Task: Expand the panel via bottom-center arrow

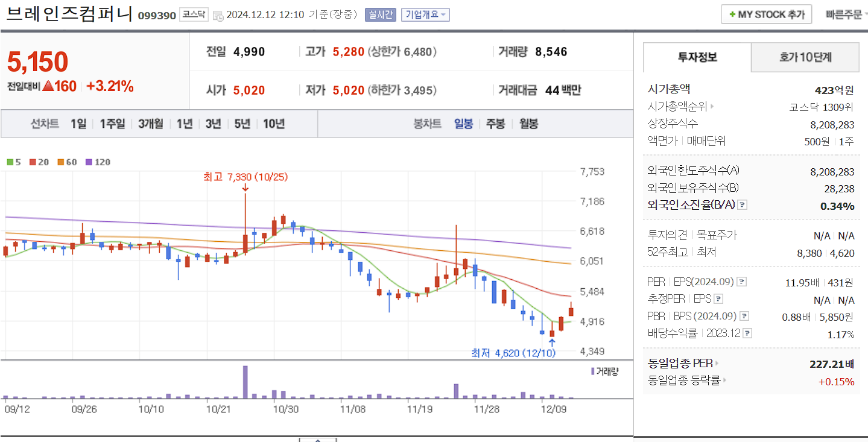Action: [318, 440]
